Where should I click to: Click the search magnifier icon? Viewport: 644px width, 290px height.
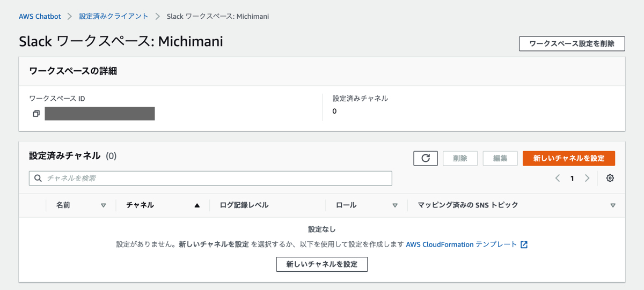click(38, 179)
